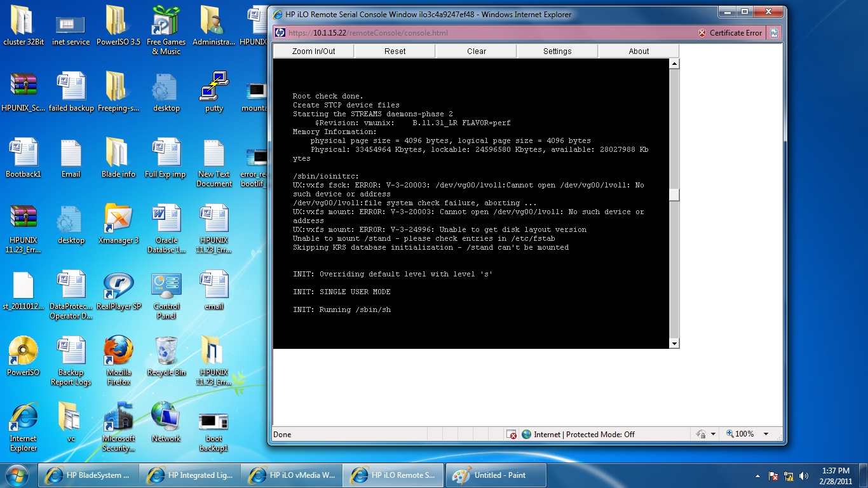Click the compatibility view icon beside address bar
Image resolution: width=868 pixels, height=488 pixels.
click(x=774, y=33)
